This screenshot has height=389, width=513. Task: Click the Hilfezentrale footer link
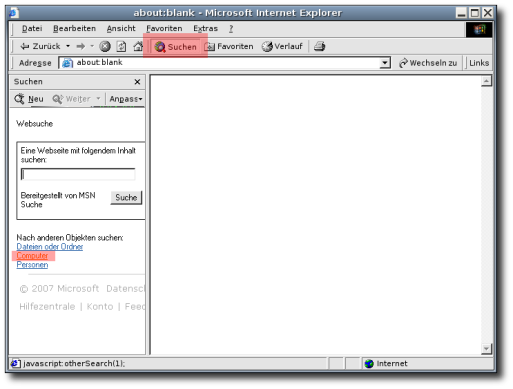(47, 306)
